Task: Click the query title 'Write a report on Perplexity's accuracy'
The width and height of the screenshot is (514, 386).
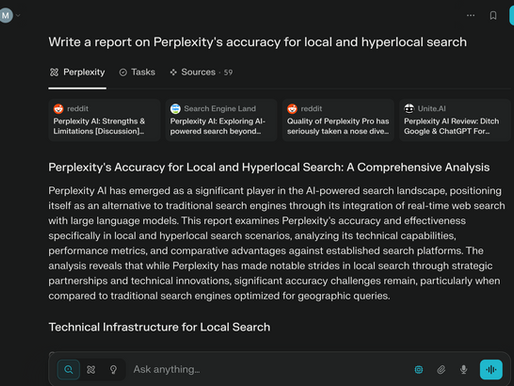Action: pos(257,42)
